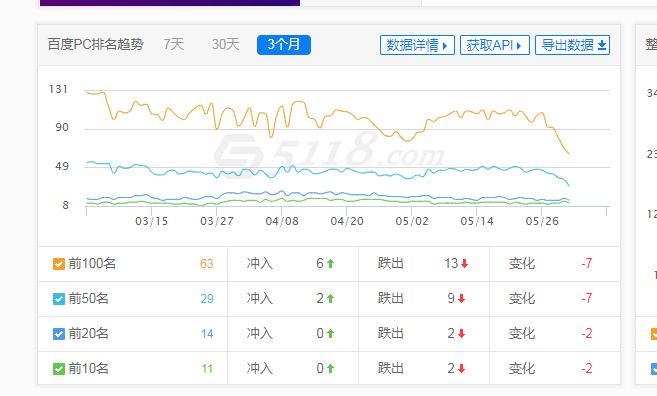
Task: Toggle the 前50名 series checkbox
Action: coord(59,299)
